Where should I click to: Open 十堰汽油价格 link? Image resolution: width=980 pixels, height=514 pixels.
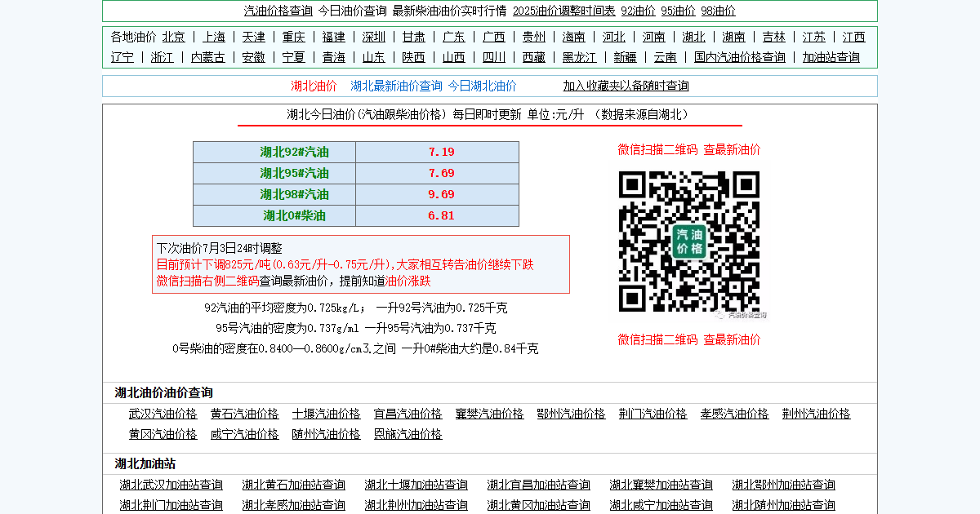click(x=327, y=414)
